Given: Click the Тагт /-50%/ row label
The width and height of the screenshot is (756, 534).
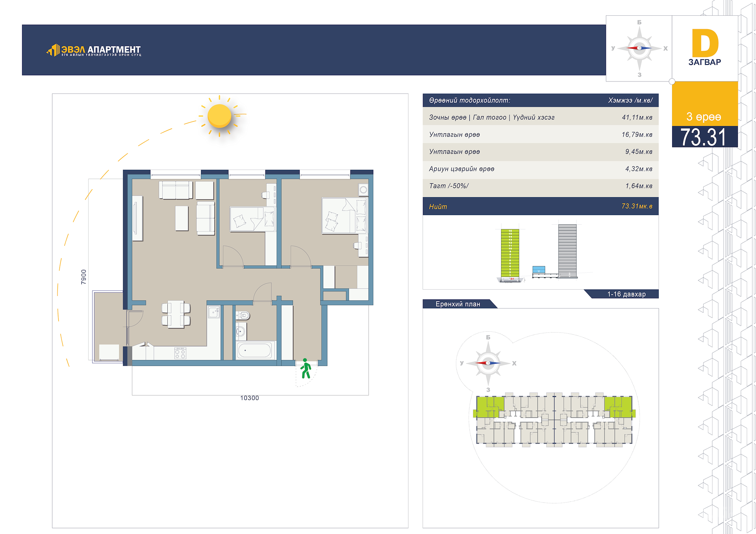Looking at the screenshot, I should 449,186.
